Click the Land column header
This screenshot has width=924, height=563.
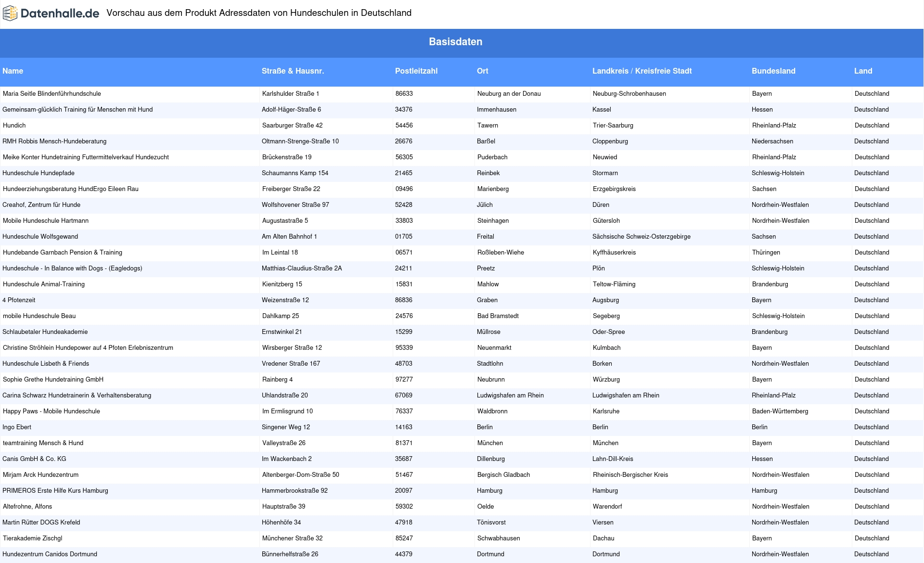coord(863,71)
